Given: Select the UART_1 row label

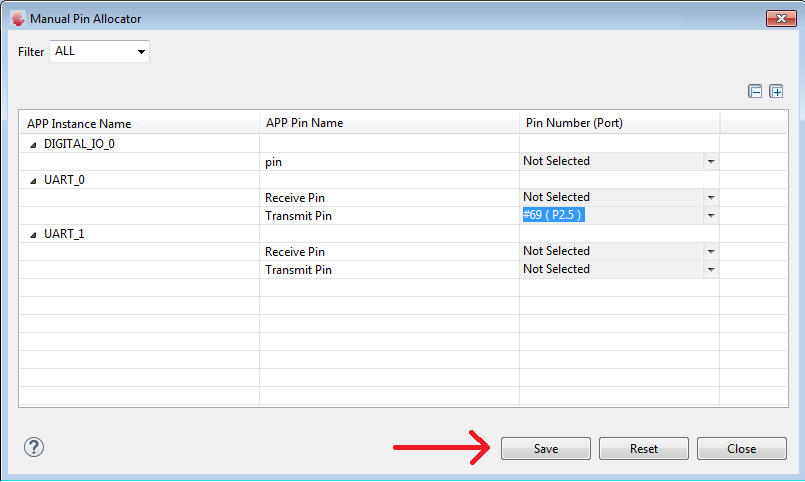Looking at the screenshot, I should point(64,234).
